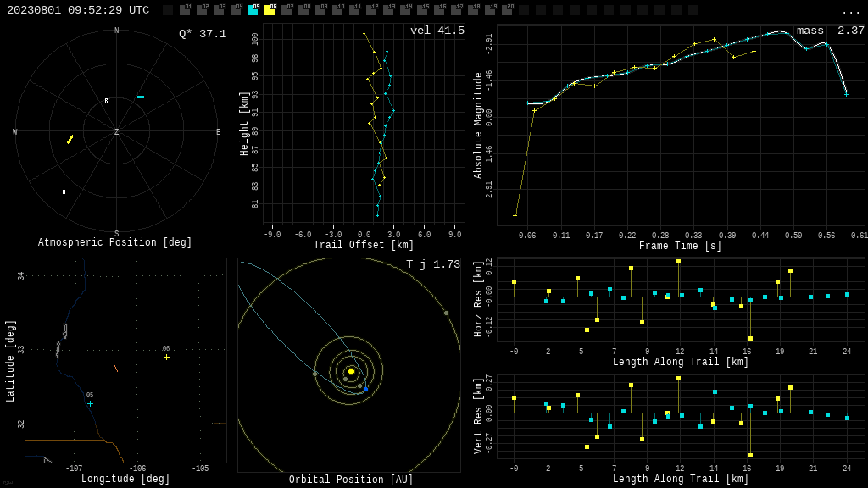
Task: Click trail offset tick 3.0
Action: coord(393,235)
